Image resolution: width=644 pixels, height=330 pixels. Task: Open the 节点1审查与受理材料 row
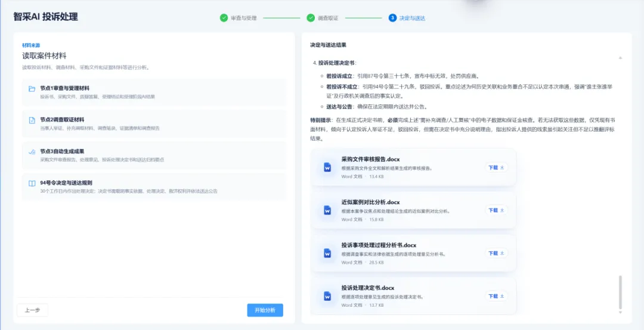154,92
